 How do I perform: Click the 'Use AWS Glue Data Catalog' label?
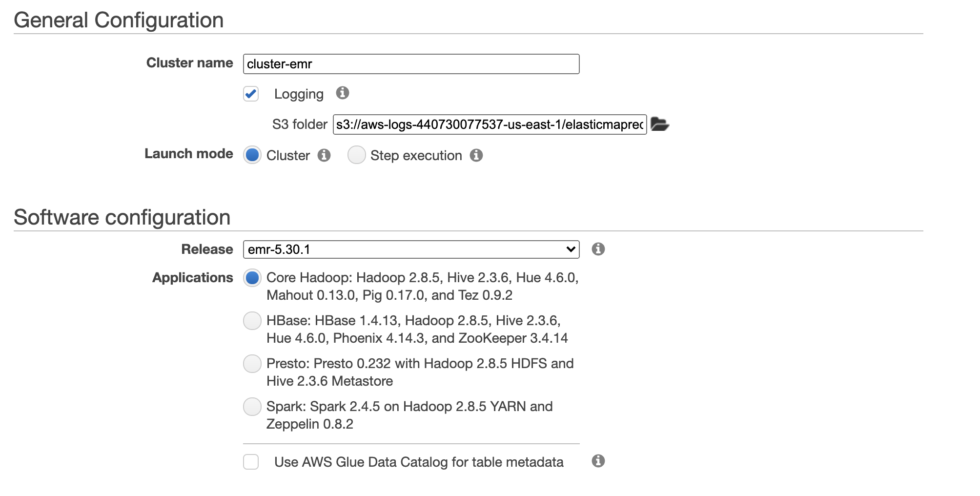click(419, 462)
